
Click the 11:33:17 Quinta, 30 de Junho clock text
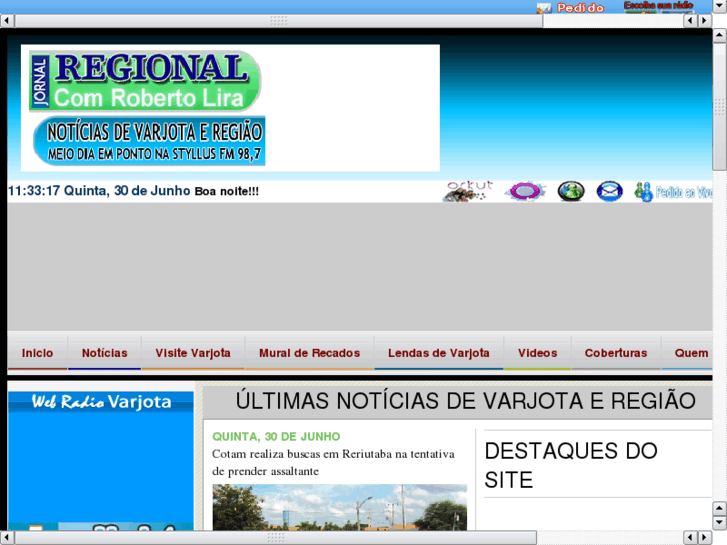coord(99,191)
